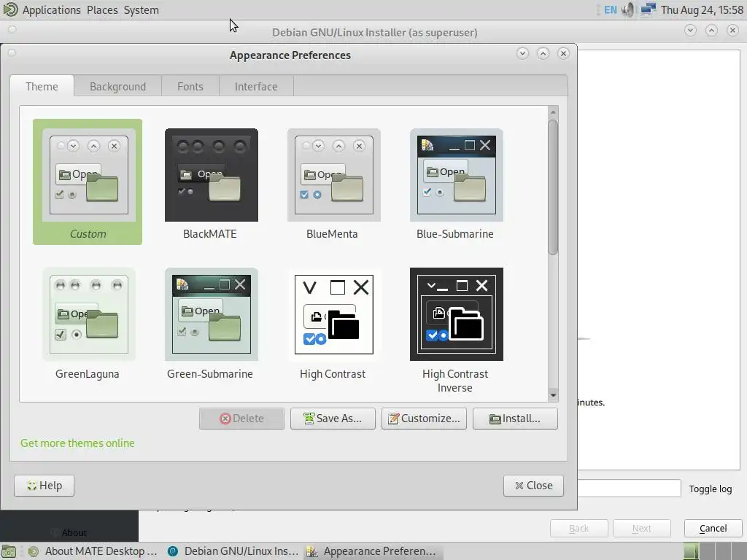This screenshot has width=747, height=560.
Task: Open Get more themes online link
Action: coord(77,443)
